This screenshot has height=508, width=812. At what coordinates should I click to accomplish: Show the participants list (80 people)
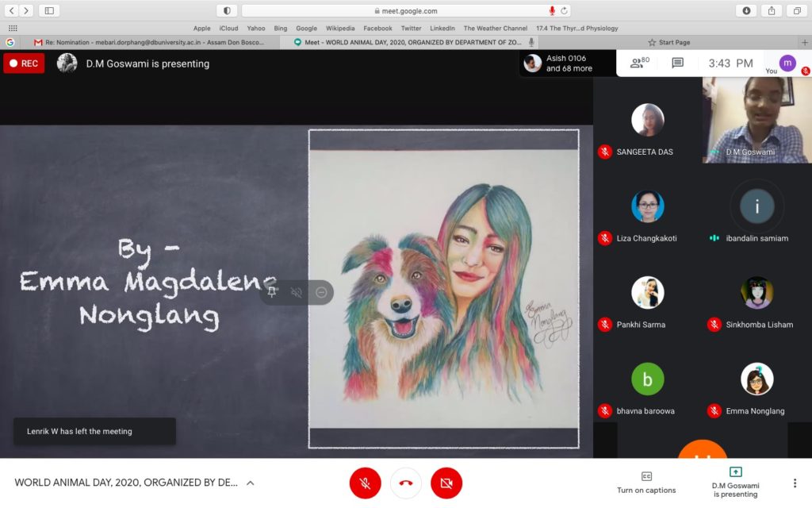tap(640, 63)
